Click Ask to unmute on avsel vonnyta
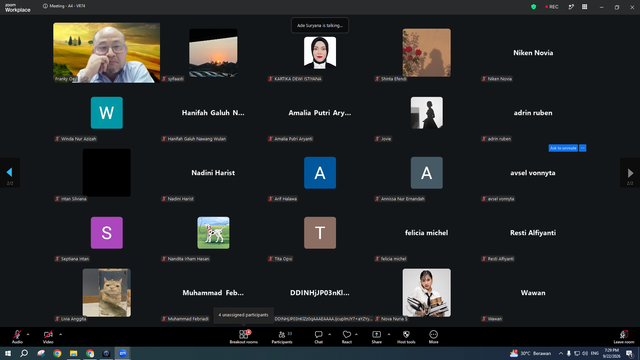 point(563,148)
